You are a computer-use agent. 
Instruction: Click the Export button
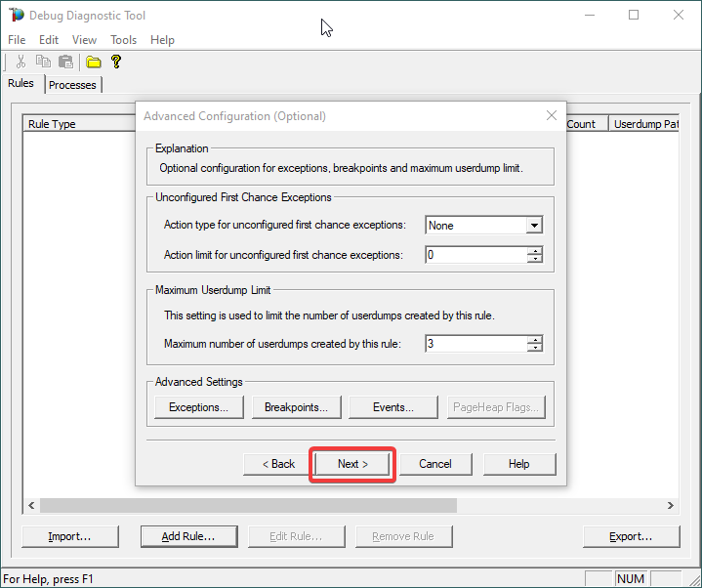[631, 536]
